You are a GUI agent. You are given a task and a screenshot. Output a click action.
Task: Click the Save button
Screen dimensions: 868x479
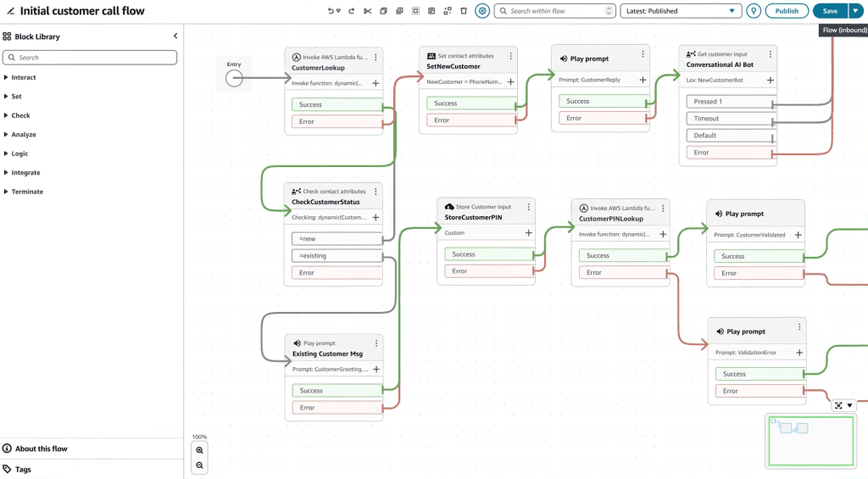[830, 10]
